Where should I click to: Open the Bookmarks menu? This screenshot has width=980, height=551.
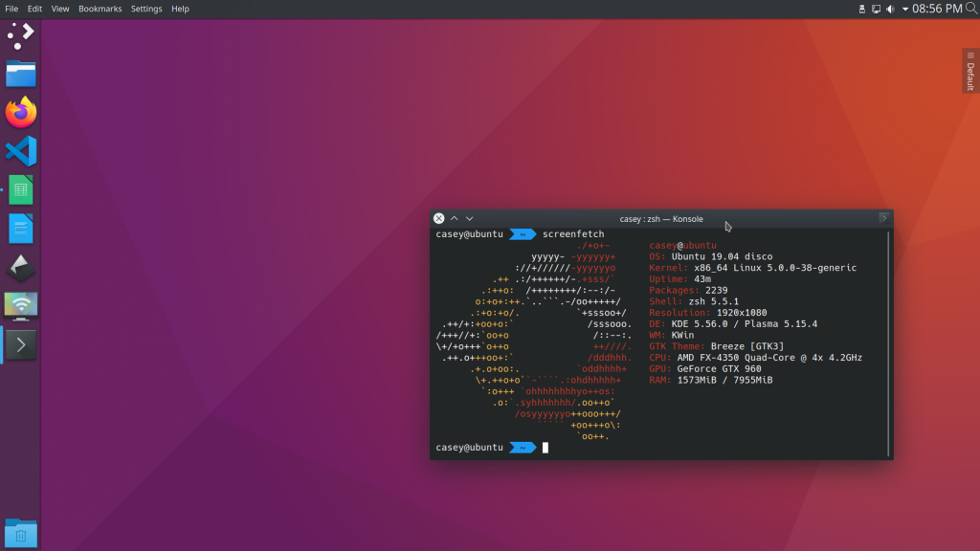[x=100, y=9]
